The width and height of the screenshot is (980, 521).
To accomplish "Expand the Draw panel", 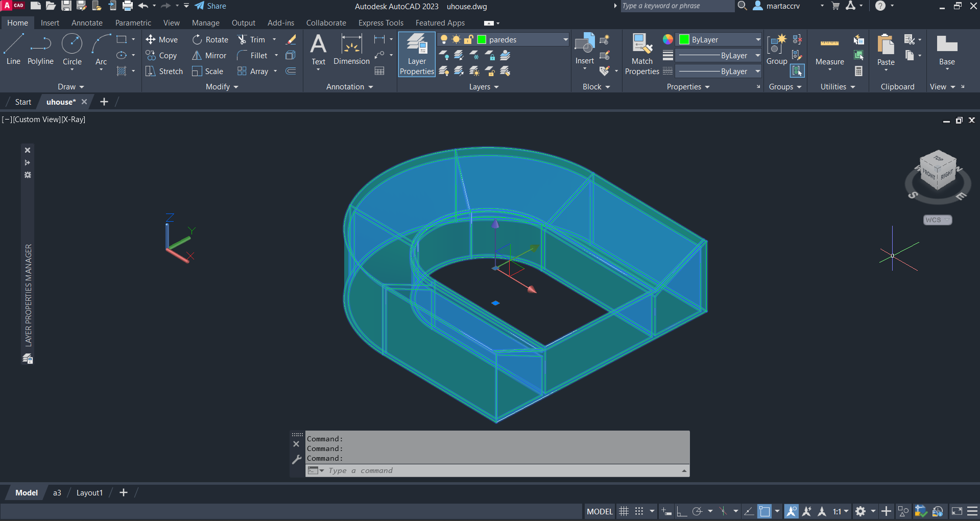I will (70, 87).
